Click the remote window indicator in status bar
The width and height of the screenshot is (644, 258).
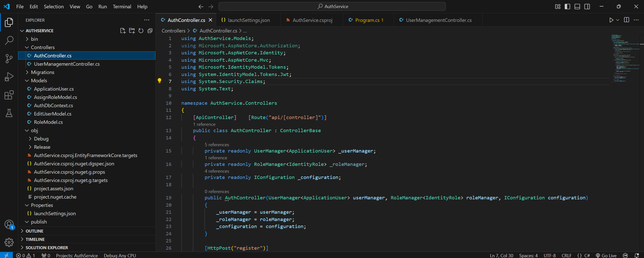click(6, 255)
